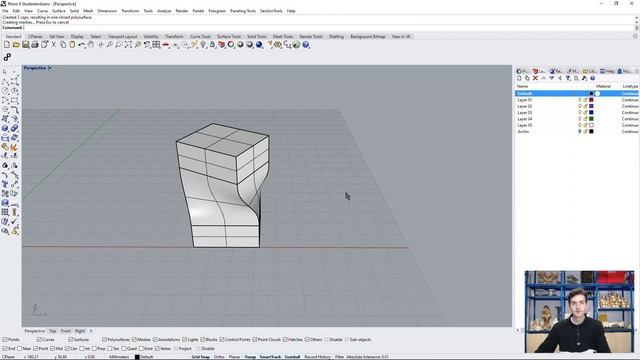Toggle Layer 03 lock icon
640x360 pixels.
tap(585, 112)
